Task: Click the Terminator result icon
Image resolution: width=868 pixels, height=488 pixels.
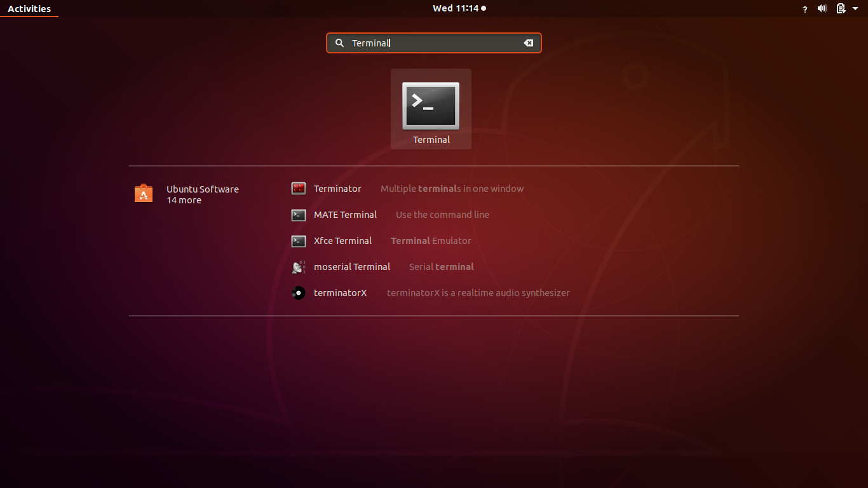Action: (299, 189)
